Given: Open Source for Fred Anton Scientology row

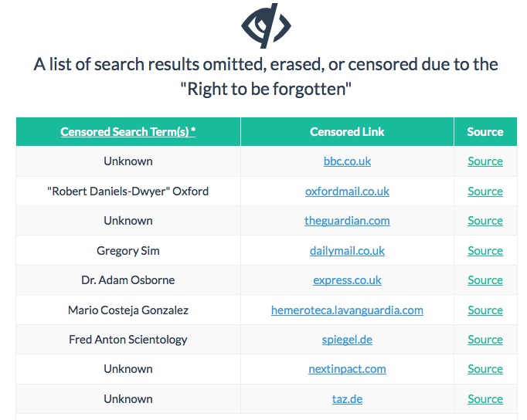Looking at the screenshot, I should coord(485,340).
